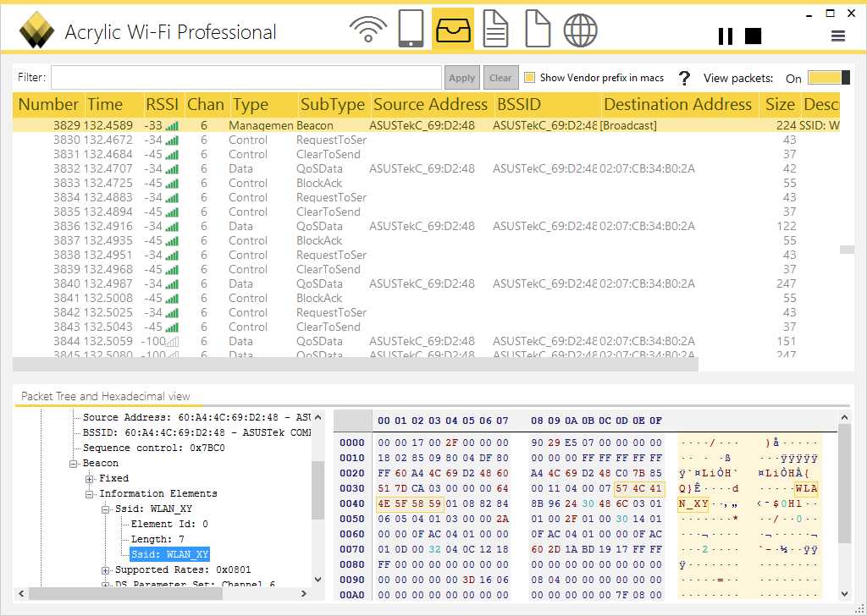Image resolution: width=867 pixels, height=616 pixels.
Task: Sort by the BSSID column header
Action: 548,104
